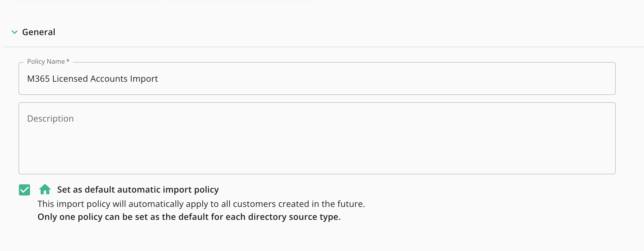The width and height of the screenshot is (644, 251).
Task: Click the 'Set as default automatic import policy' label
Action: [138, 190]
